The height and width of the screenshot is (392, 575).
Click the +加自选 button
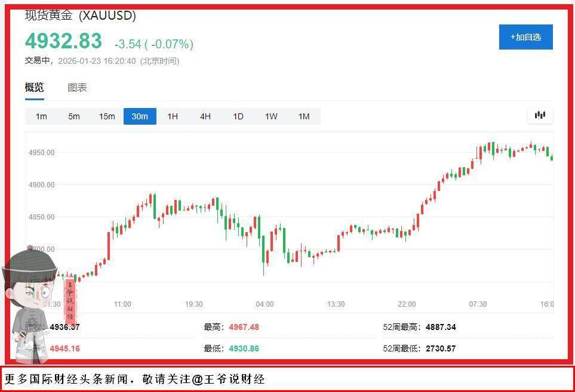525,37
